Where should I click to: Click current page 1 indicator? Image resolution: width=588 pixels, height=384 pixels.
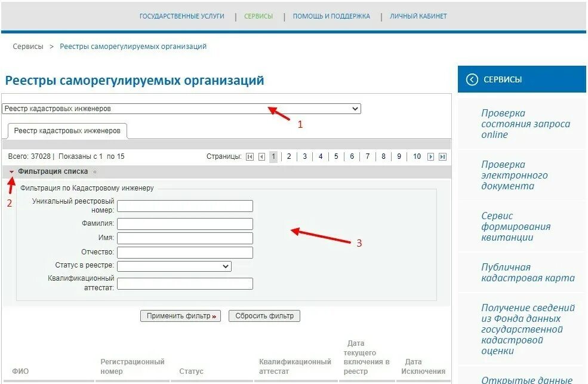point(273,156)
